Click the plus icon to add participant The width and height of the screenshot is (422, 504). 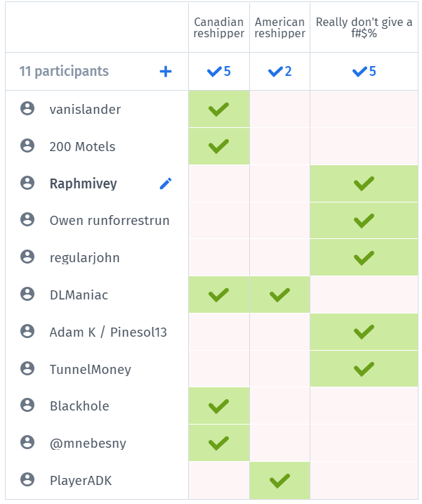click(x=166, y=71)
